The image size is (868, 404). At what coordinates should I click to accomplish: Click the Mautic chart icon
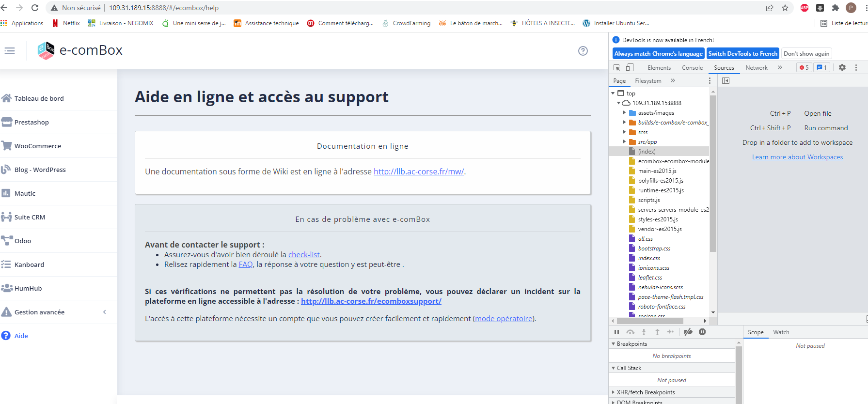pyautogui.click(x=6, y=193)
